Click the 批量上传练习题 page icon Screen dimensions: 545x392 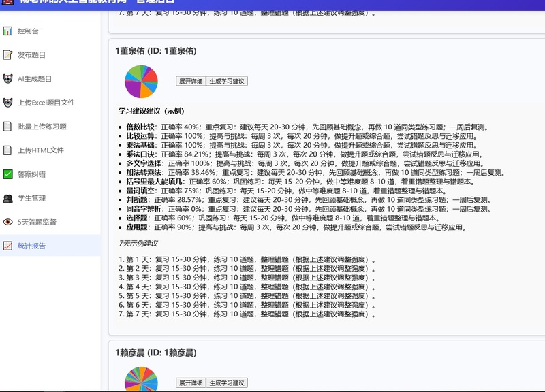point(7,127)
